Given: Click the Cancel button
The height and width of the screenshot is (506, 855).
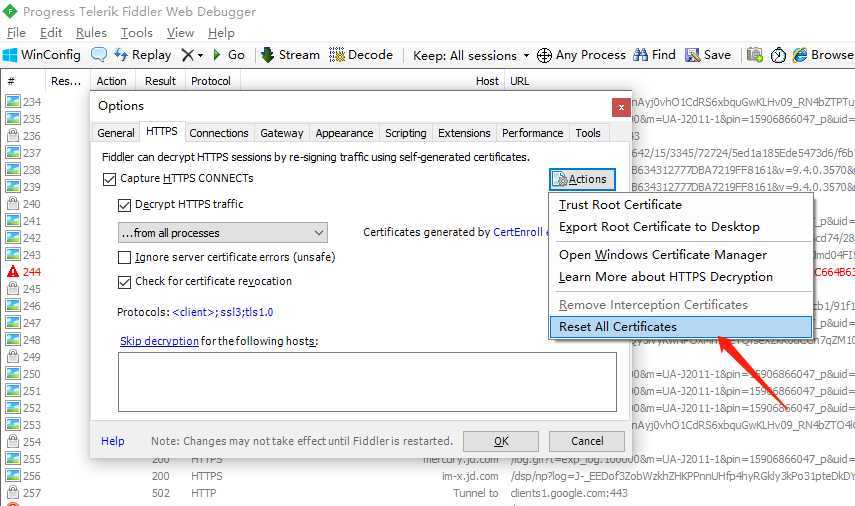Looking at the screenshot, I should click(587, 441).
